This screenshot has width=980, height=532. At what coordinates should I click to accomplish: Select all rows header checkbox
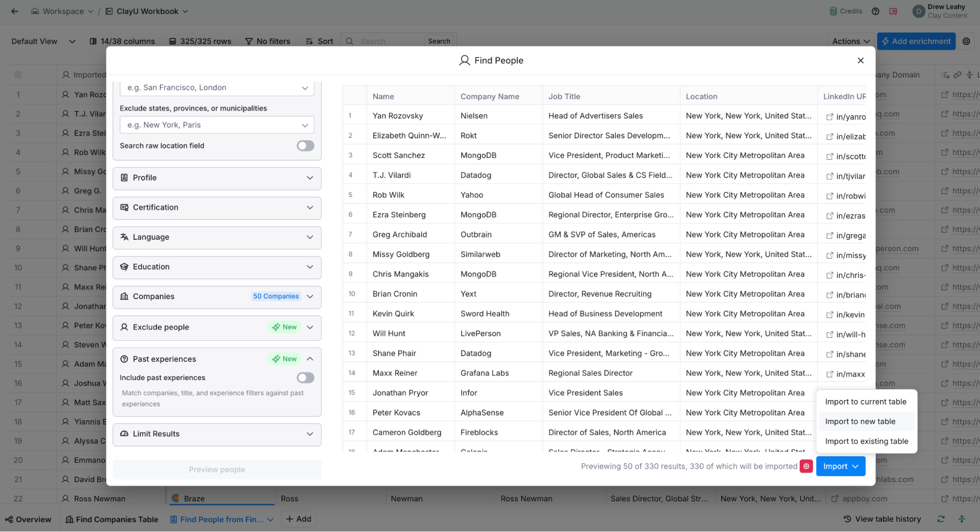click(x=18, y=75)
